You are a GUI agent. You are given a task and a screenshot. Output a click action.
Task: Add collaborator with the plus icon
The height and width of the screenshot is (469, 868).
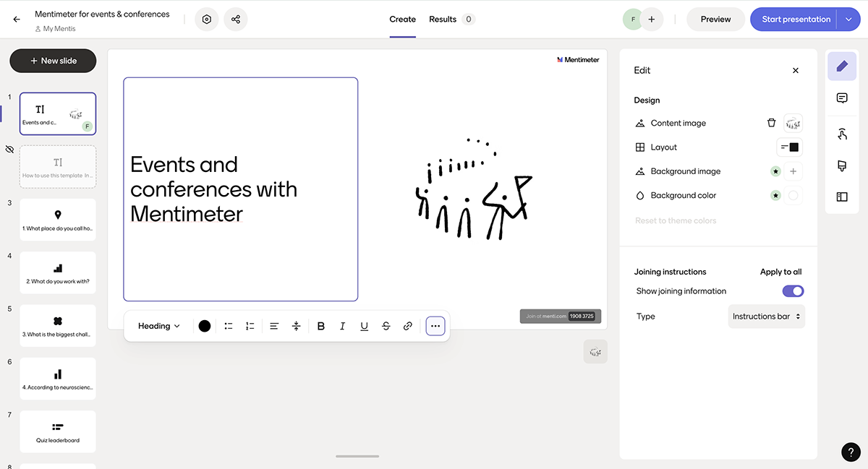pyautogui.click(x=652, y=20)
